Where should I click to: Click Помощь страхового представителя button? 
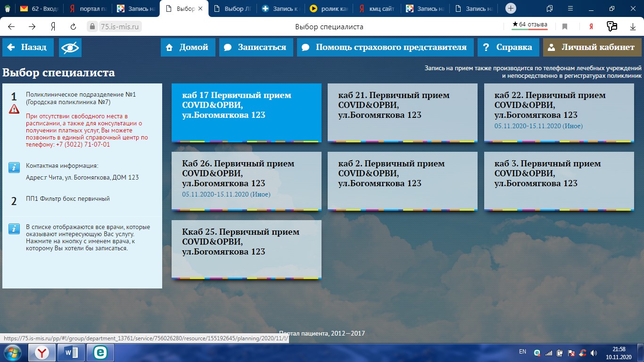[384, 48]
